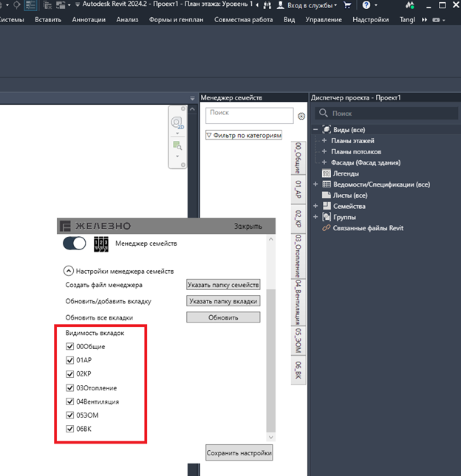The width and height of the screenshot is (461, 476).
Task: Open the zoom options dropdown arrow in navigation bar
Action: (177, 156)
